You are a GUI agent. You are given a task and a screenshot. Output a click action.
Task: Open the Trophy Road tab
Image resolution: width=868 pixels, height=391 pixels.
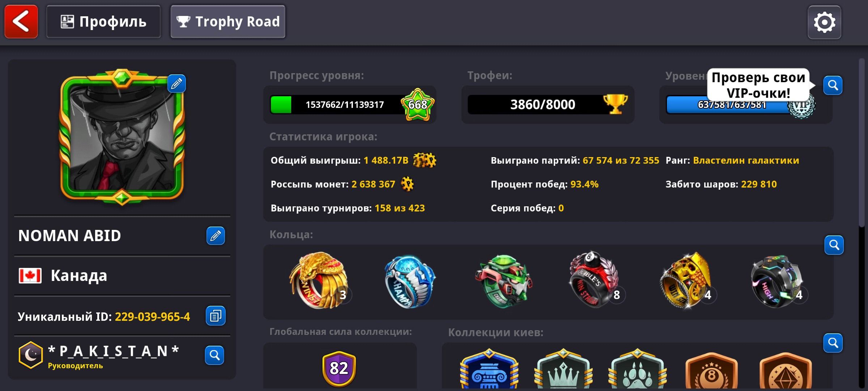pyautogui.click(x=228, y=22)
